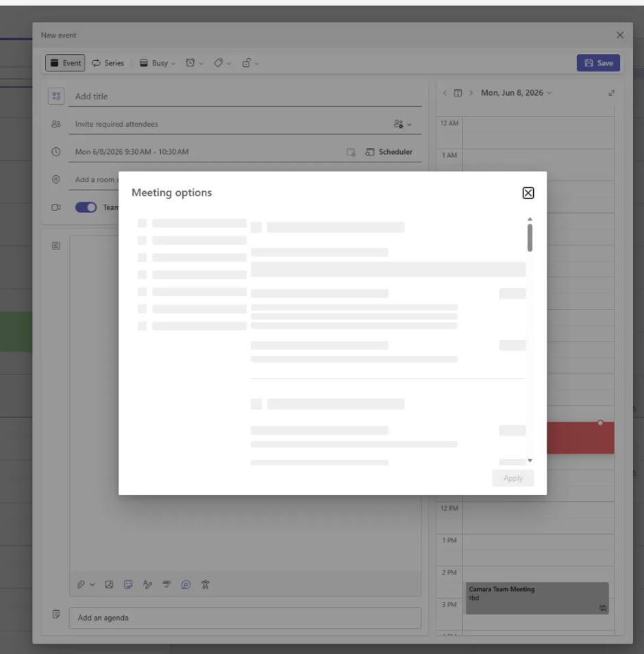Click the New event window title
The image size is (644, 654).
coord(58,35)
